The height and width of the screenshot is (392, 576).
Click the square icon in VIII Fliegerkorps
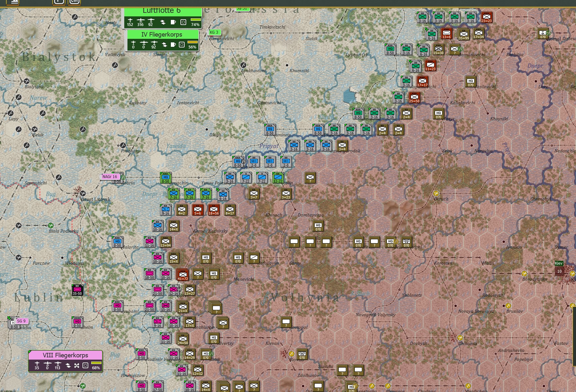point(85,365)
